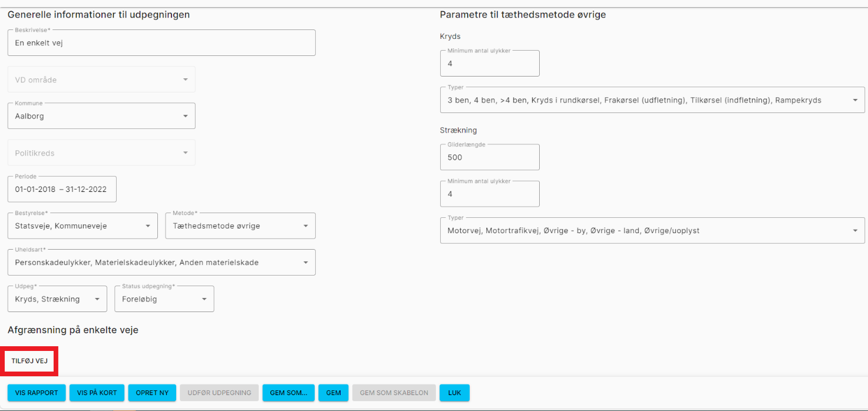
Task: Open the Strækning Typer dropdown
Action: click(x=652, y=231)
